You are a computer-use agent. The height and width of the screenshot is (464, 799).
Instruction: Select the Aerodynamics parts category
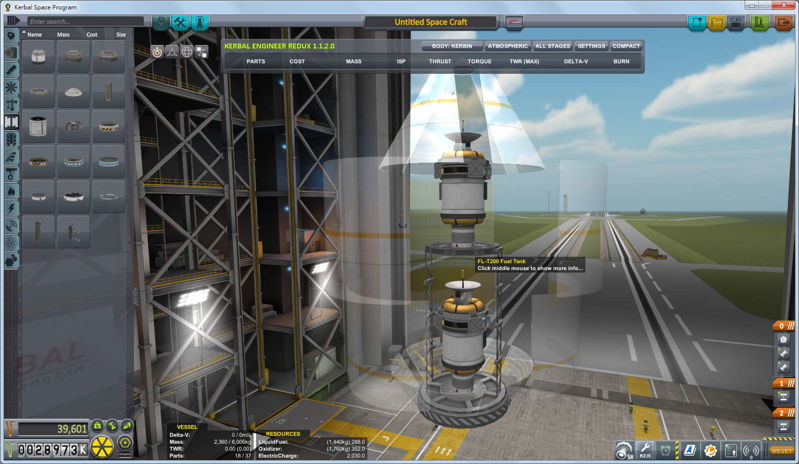[11, 156]
